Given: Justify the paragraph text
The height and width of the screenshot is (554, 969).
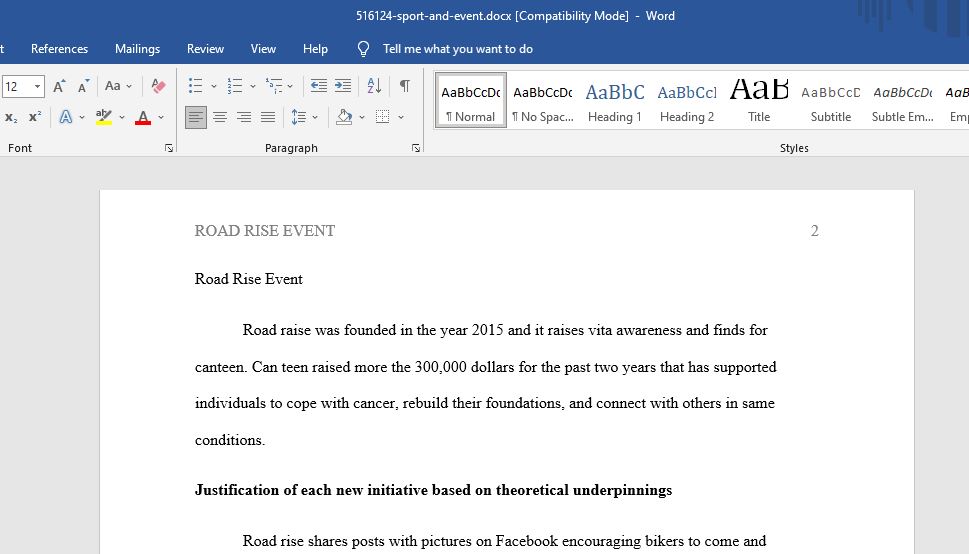Looking at the screenshot, I should [268, 117].
